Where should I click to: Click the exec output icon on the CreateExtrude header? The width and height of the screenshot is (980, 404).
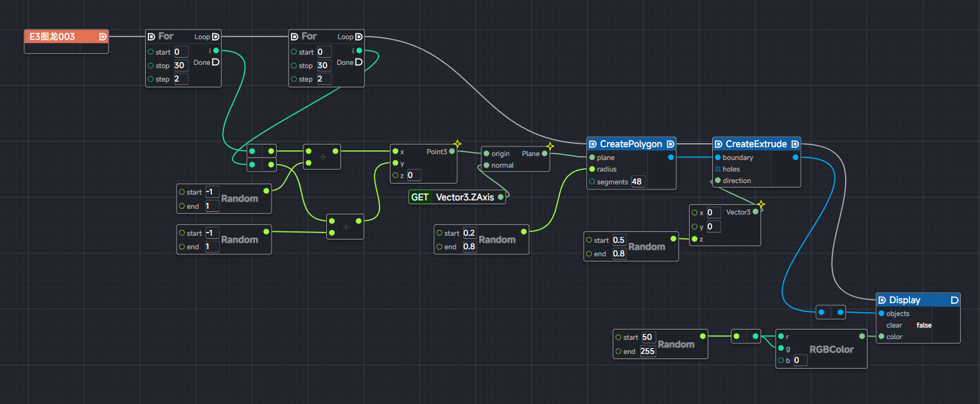[795, 144]
